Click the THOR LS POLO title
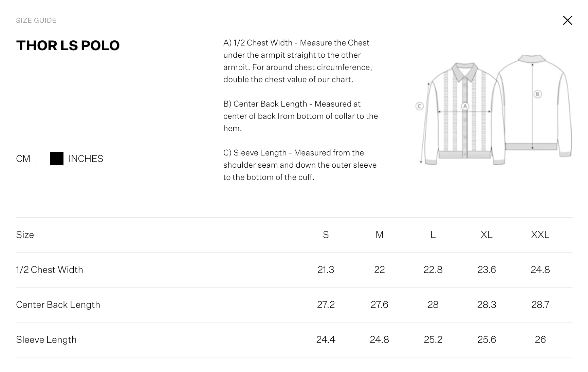 pos(68,45)
